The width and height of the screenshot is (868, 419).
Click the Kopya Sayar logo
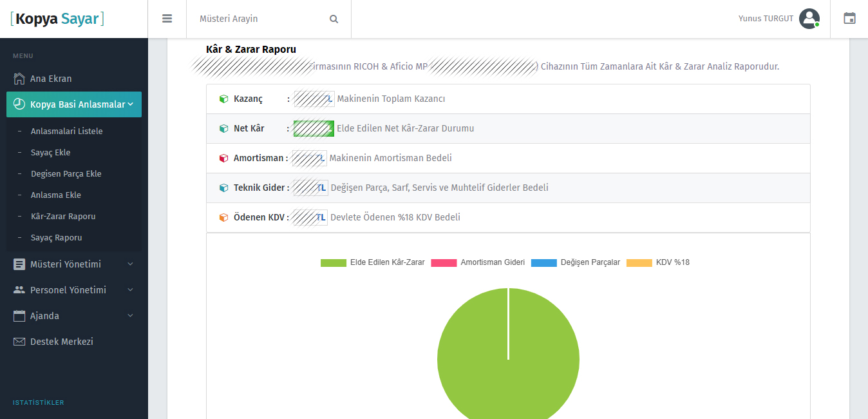57,19
